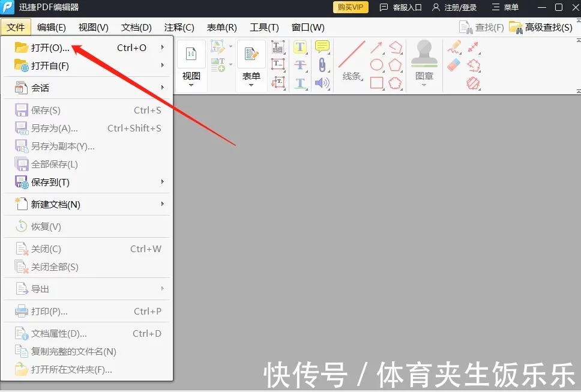Choose 会话 menu entry
The image size is (581, 392).
(88, 88)
